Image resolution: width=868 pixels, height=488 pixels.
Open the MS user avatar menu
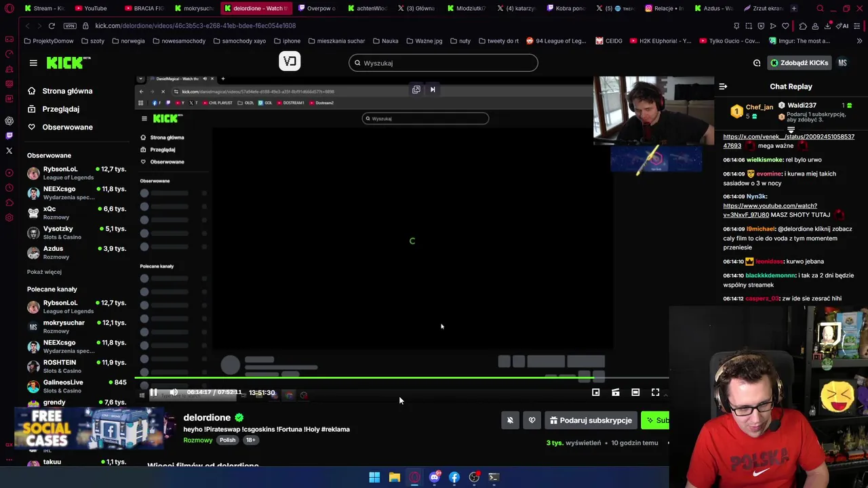click(842, 63)
